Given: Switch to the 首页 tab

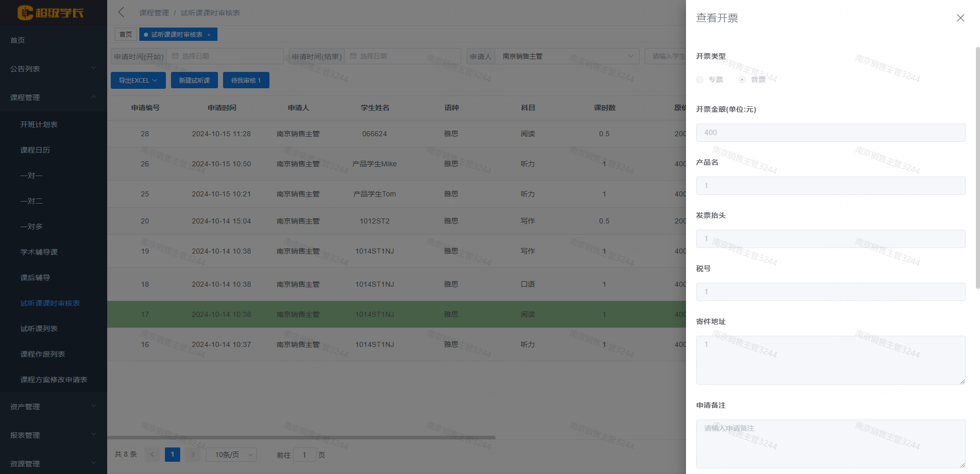Looking at the screenshot, I should (x=126, y=34).
